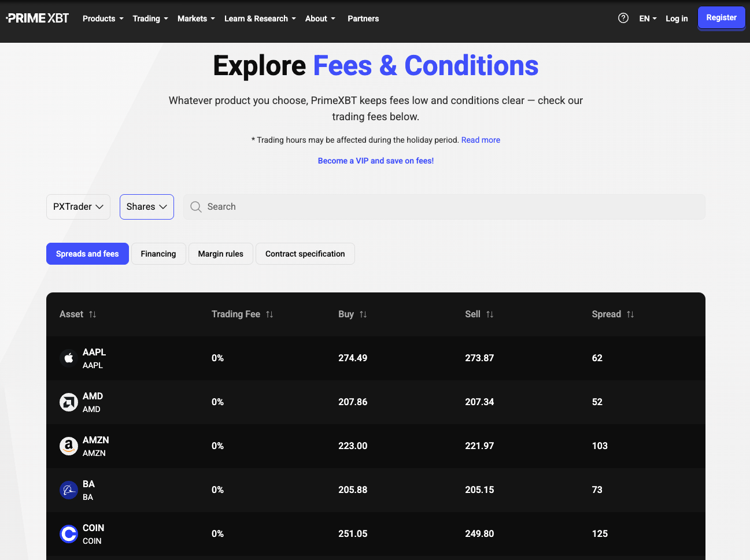Follow the Become a VIP link
Image resolution: width=750 pixels, height=560 pixels.
coord(375,161)
